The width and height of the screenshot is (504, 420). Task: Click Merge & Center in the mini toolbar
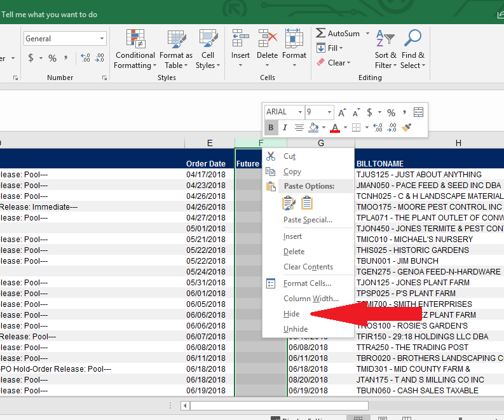[x=418, y=112]
